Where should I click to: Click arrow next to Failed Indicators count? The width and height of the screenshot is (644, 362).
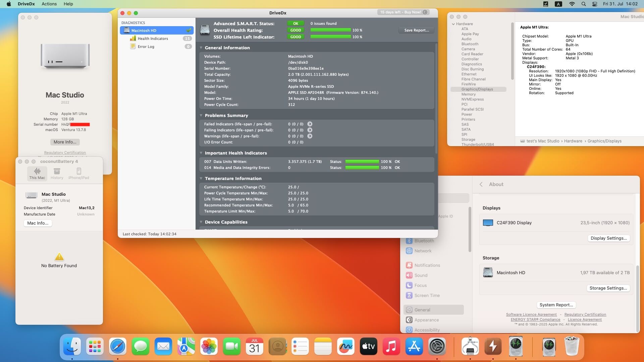tap(310, 124)
